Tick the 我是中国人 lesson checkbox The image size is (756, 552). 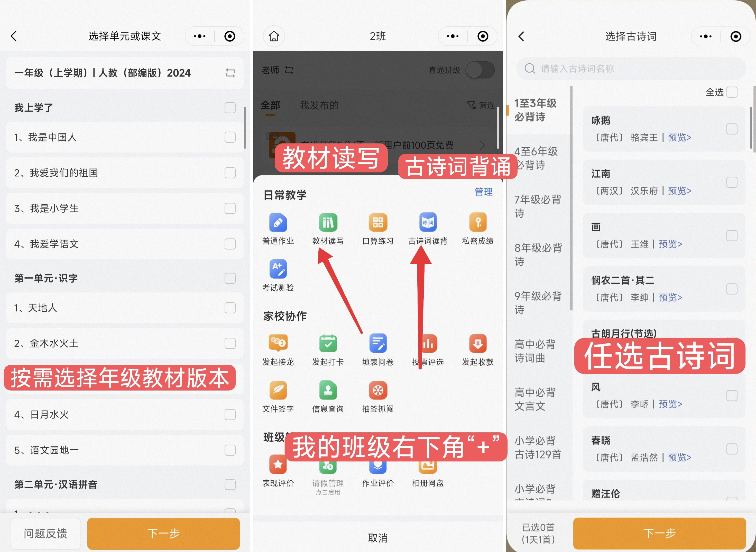pos(230,137)
